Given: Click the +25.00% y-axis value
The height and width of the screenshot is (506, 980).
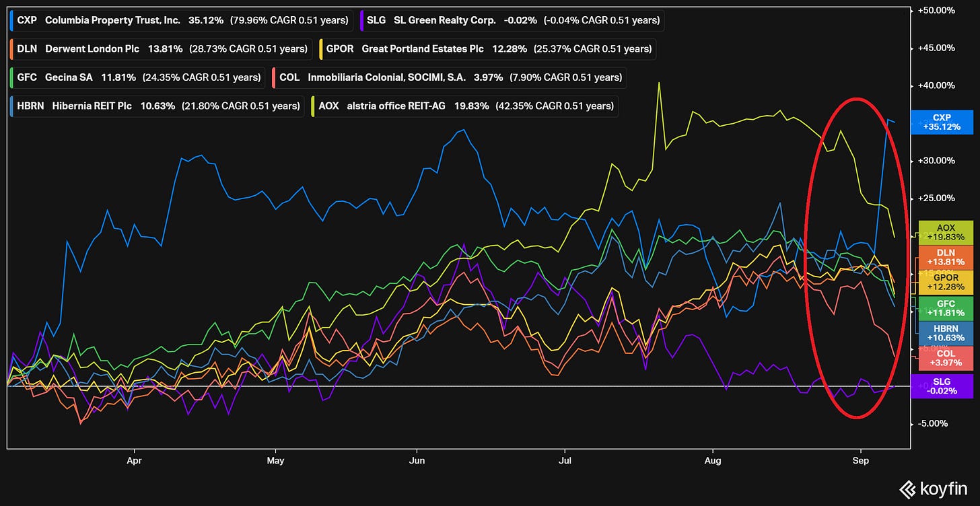Looking at the screenshot, I should tap(937, 198).
